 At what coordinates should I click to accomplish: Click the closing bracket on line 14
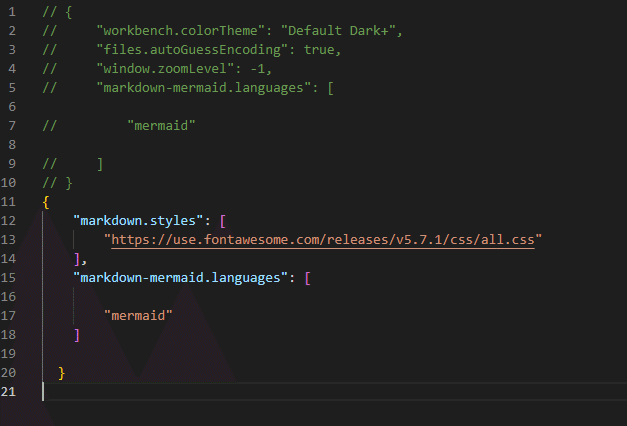(x=77, y=259)
